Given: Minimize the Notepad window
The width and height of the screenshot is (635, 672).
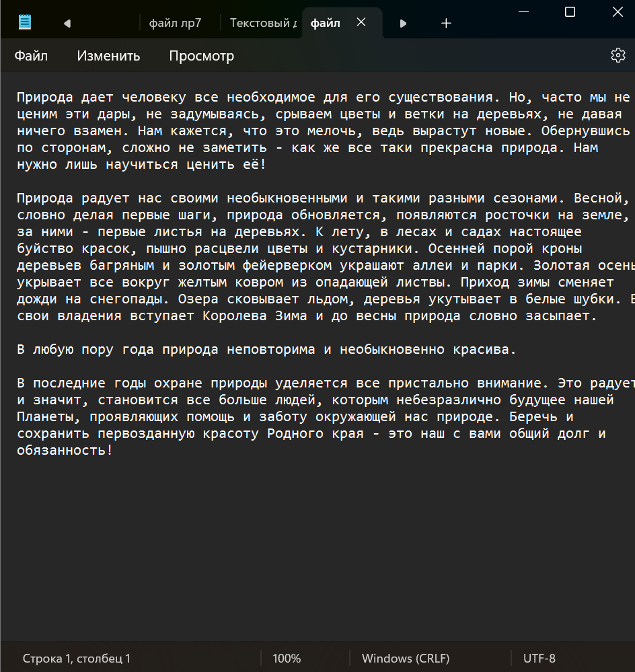Looking at the screenshot, I should point(523,12).
